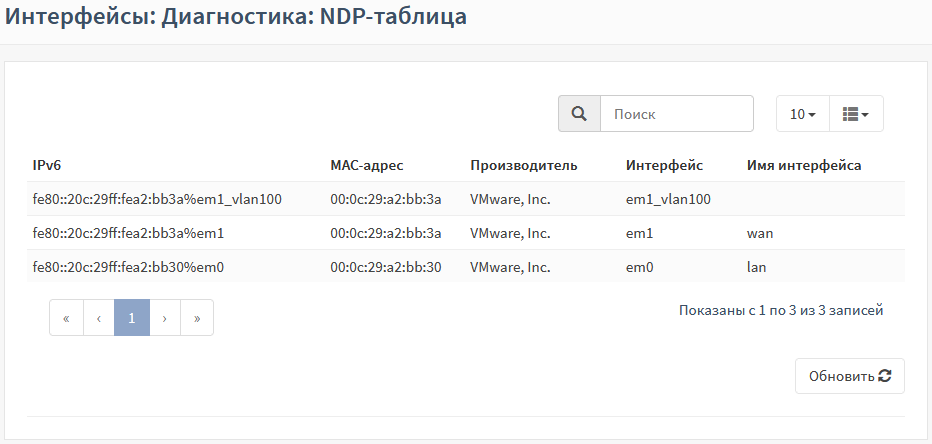Click MAC address 00:0c:29:a2:bb:30

click(386, 267)
